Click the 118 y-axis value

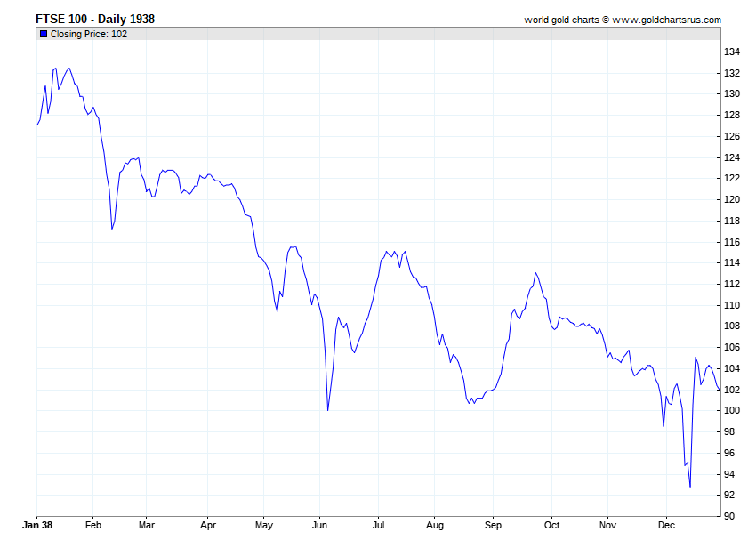click(x=732, y=221)
